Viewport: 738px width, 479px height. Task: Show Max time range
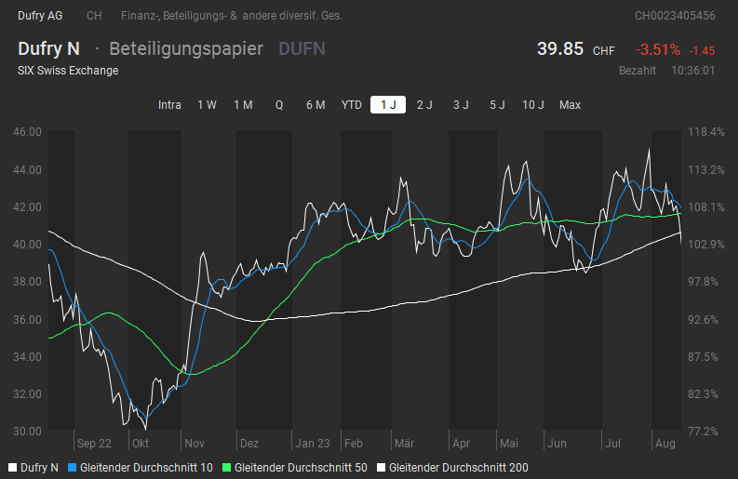tap(570, 105)
